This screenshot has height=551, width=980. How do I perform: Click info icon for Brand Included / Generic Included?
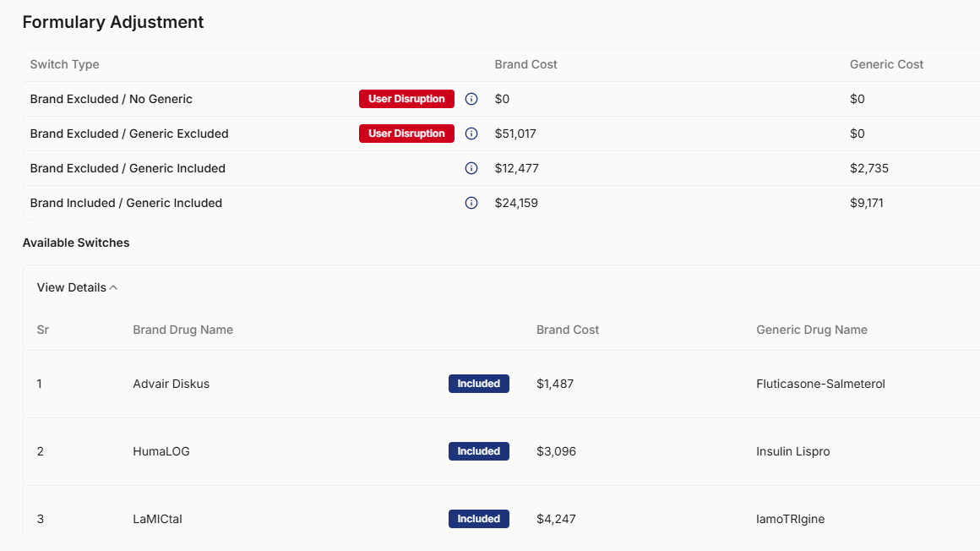click(x=471, y=203)
